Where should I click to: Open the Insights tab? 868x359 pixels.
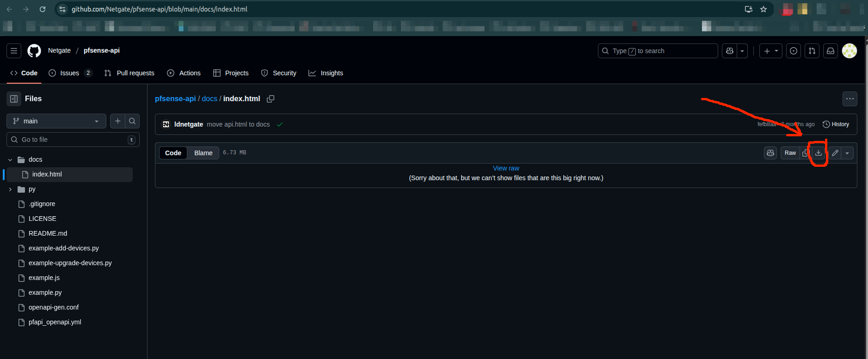[326, 73]
